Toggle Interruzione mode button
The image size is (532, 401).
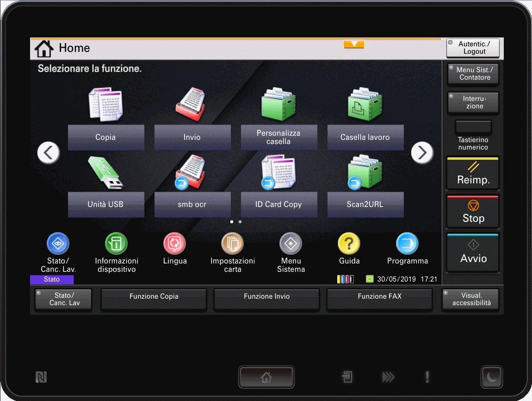tap(473, 102)
